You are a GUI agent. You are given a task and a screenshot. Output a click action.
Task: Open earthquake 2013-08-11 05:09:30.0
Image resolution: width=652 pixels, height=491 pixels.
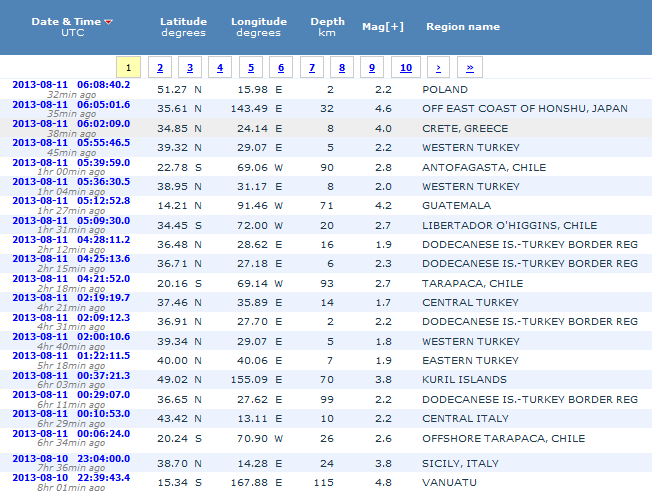click(x=71, y=221)
